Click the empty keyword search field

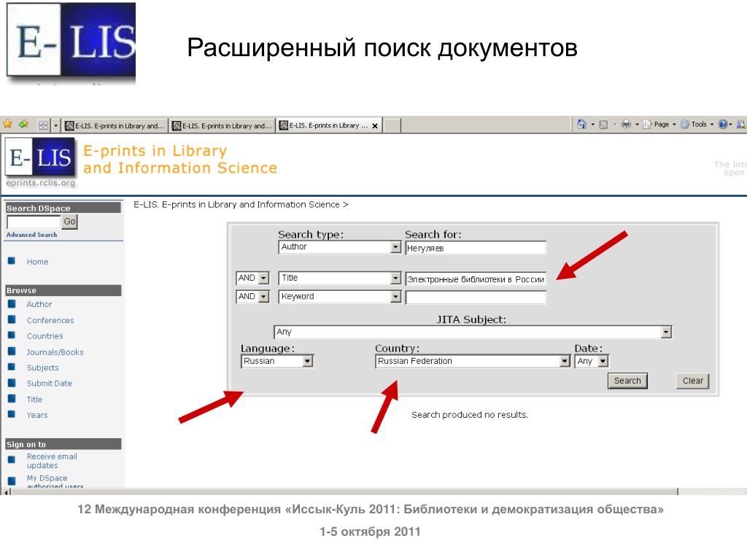pos(476,297)
